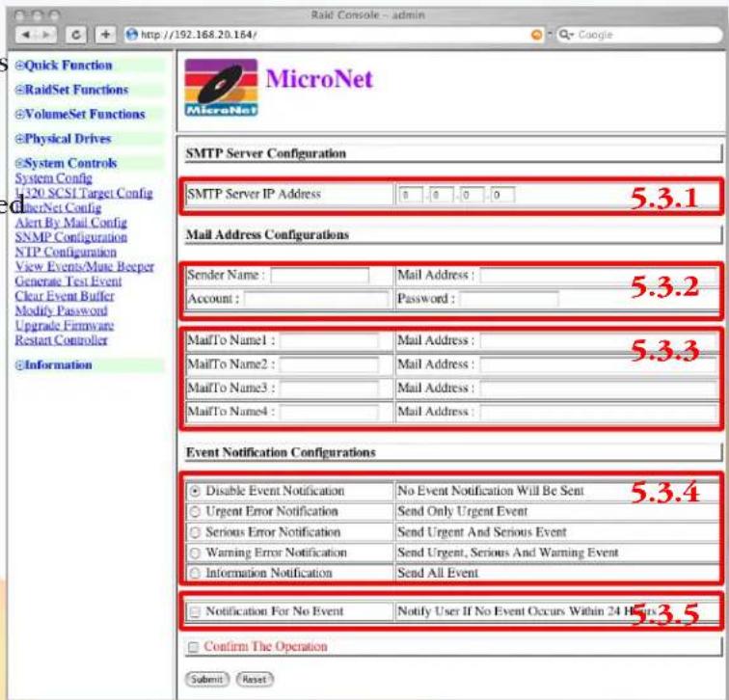
Task: Open Generate Test Event link
Action: pyautogui.click(x=67, y=282)
